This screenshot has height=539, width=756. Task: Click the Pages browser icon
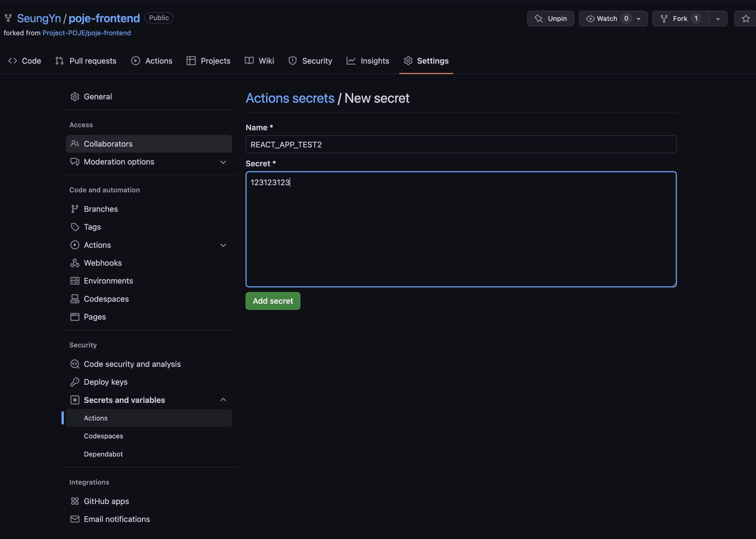[75, 317]
